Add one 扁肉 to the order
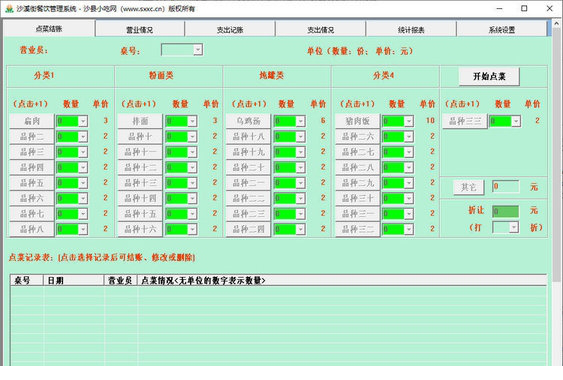The width and height of the screenshot is (563, 380). (32, 121)
